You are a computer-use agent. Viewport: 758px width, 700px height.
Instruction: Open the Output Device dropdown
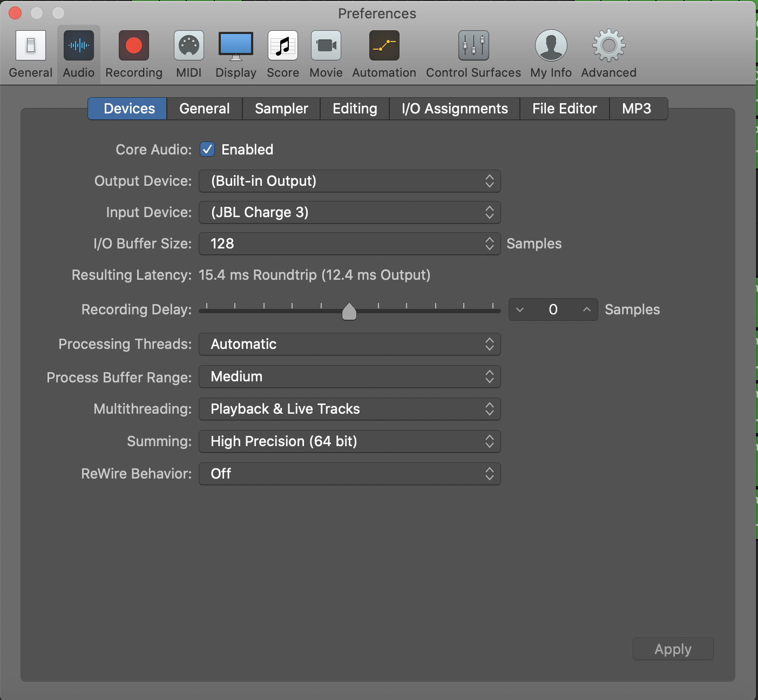pos(350,181)
